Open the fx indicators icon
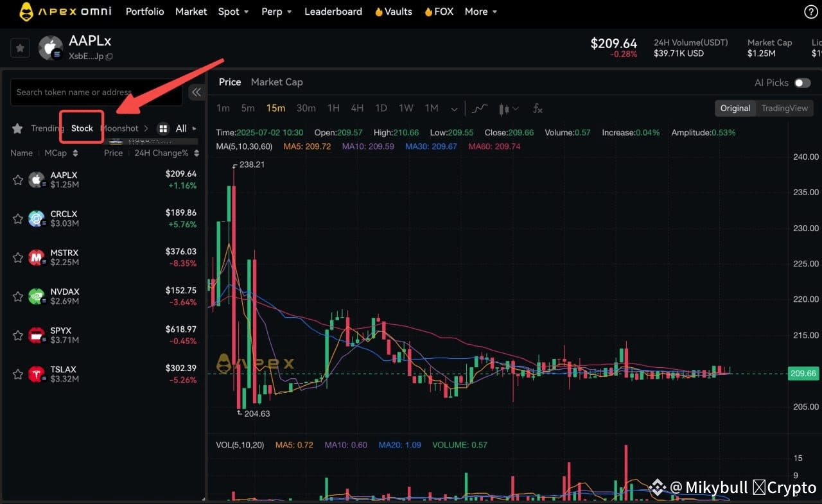This screenshot has height=504, width=822. [538, 109]
